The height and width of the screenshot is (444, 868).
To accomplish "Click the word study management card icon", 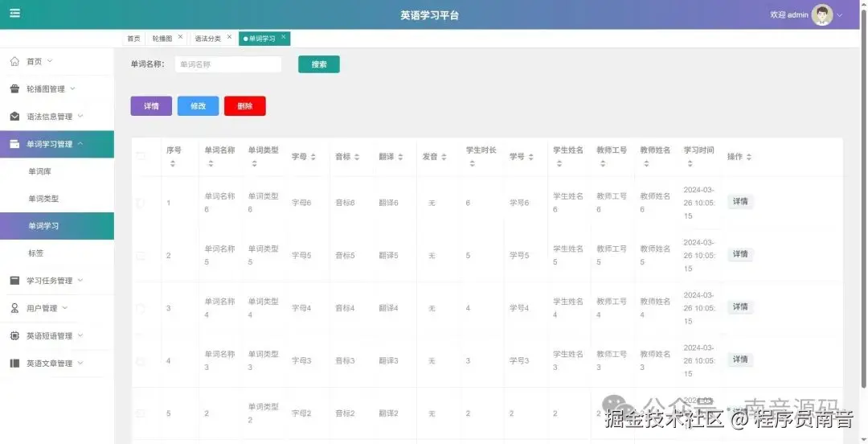I will click(15, 144).
